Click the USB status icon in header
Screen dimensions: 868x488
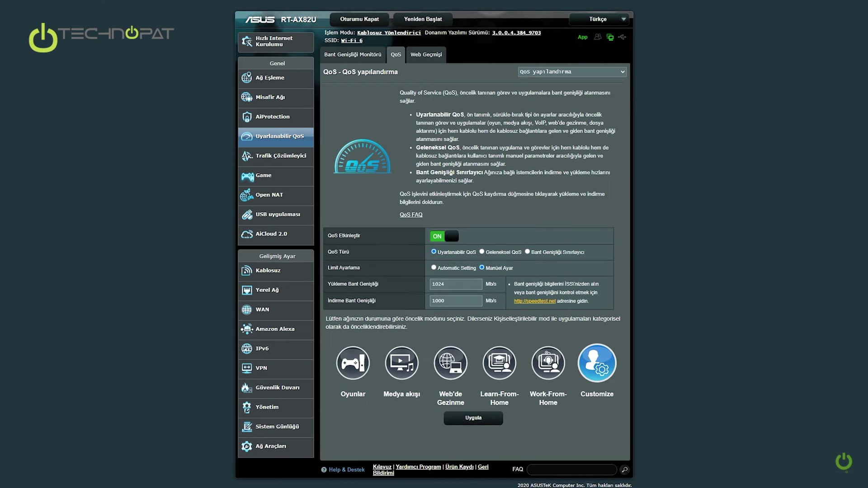[623, 37]
